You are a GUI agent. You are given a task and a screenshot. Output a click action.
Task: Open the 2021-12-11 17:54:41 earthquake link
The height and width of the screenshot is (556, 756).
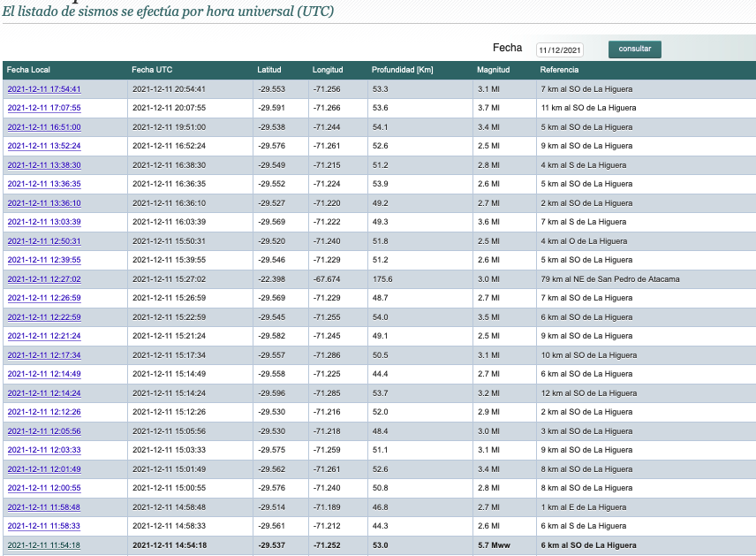pyautogui.click(x=44, y=89)
